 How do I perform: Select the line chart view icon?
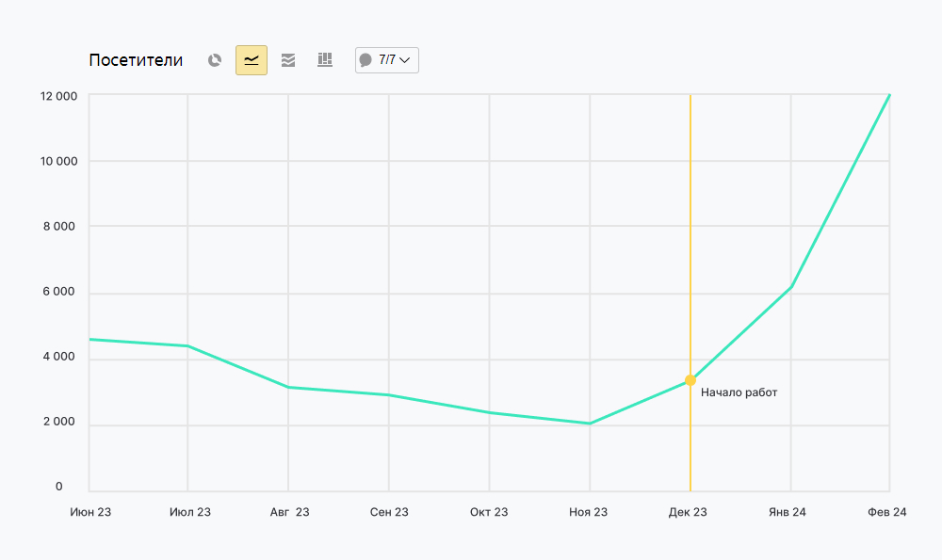252,60
